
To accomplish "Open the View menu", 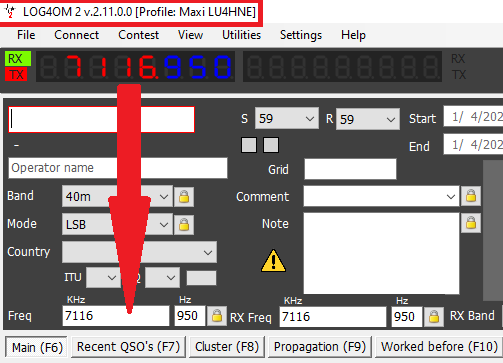I will pyautogui.click(x=190, y=35).
